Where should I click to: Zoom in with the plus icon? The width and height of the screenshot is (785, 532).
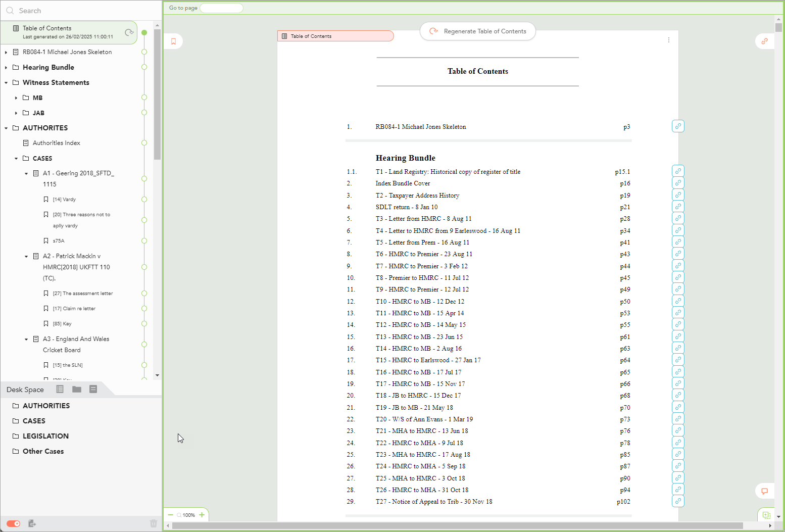click(x=202, y=515)
